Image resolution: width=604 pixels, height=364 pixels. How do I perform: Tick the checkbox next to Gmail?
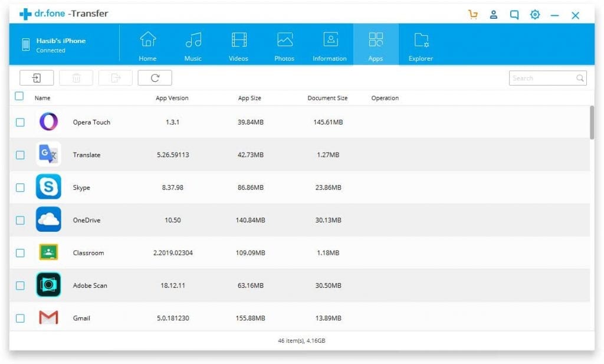(20, 318)
